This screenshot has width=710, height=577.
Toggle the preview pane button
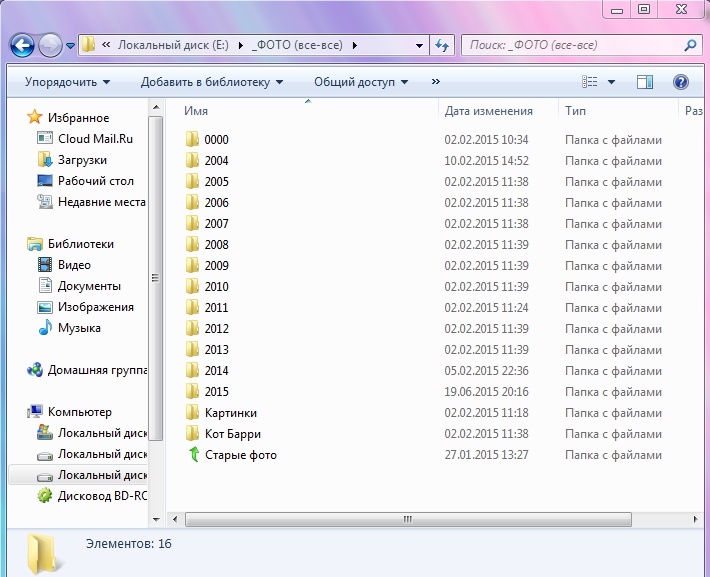[644, 82]
